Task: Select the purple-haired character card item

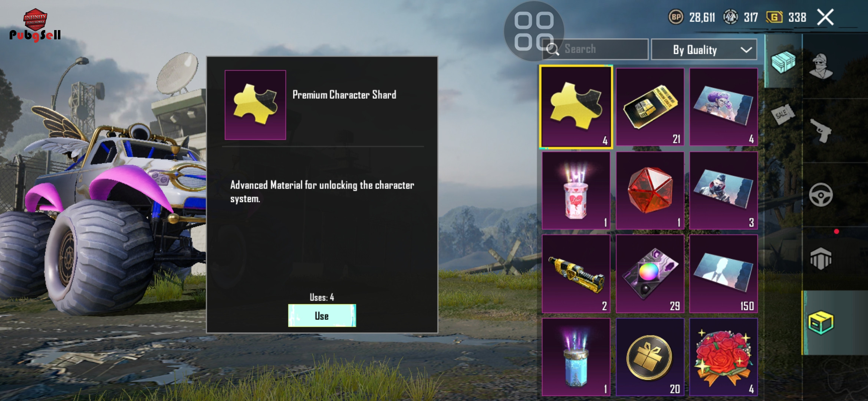Action: [723, 107]
